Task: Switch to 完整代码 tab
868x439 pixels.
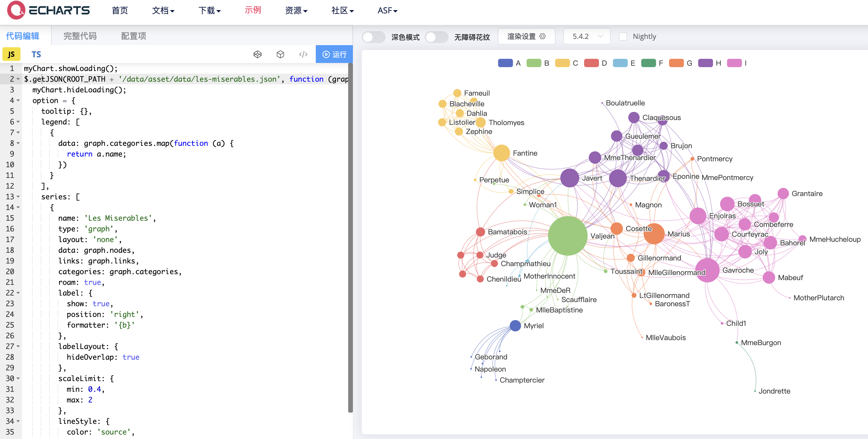Action: tap(80, 36)
